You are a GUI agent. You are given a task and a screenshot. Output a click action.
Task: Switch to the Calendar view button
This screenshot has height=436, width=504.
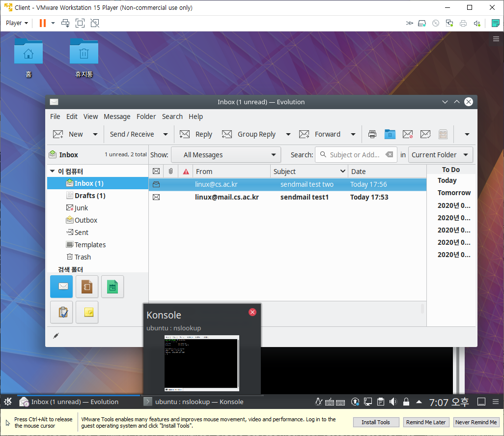coord(112,287)
